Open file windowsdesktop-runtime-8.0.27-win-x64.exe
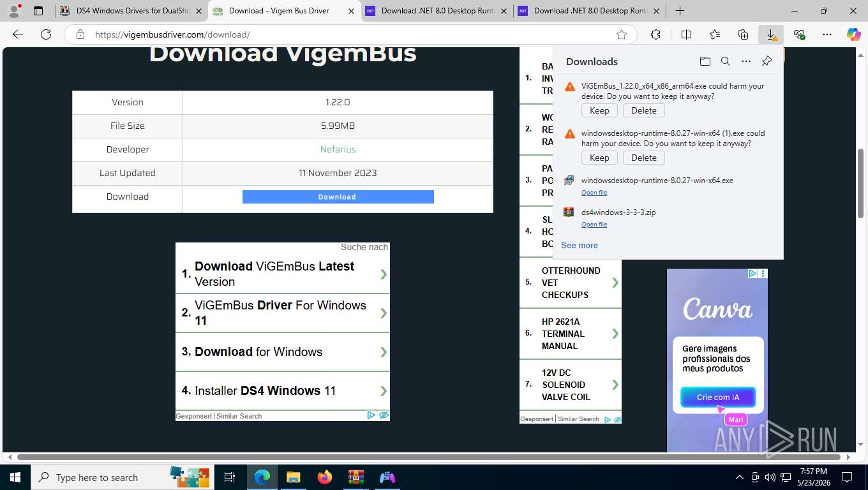This screenshot has width=868, height=490. pos(594,193)
